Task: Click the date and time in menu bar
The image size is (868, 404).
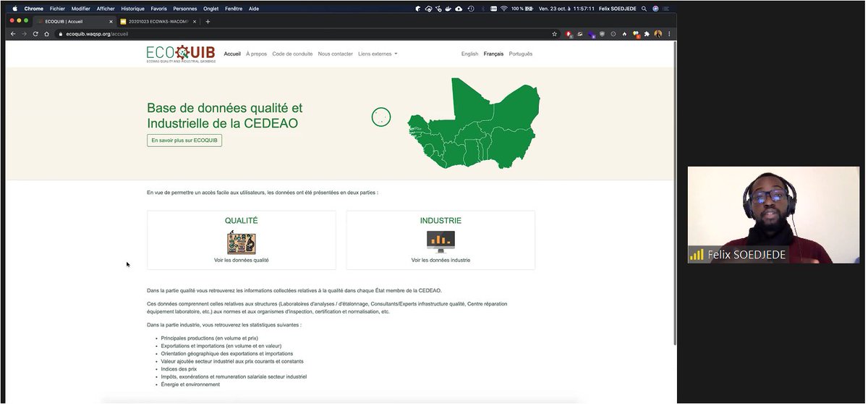Action: click(567, 9)
